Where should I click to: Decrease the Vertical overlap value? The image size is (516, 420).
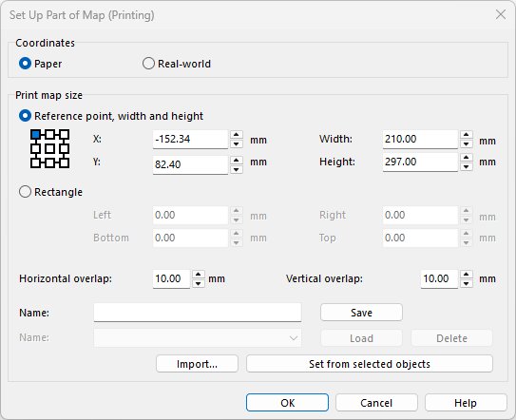[x=467, y=283]
